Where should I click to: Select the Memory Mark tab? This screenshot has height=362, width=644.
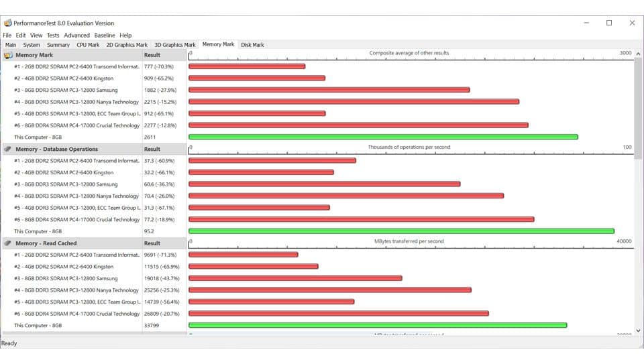218,44
